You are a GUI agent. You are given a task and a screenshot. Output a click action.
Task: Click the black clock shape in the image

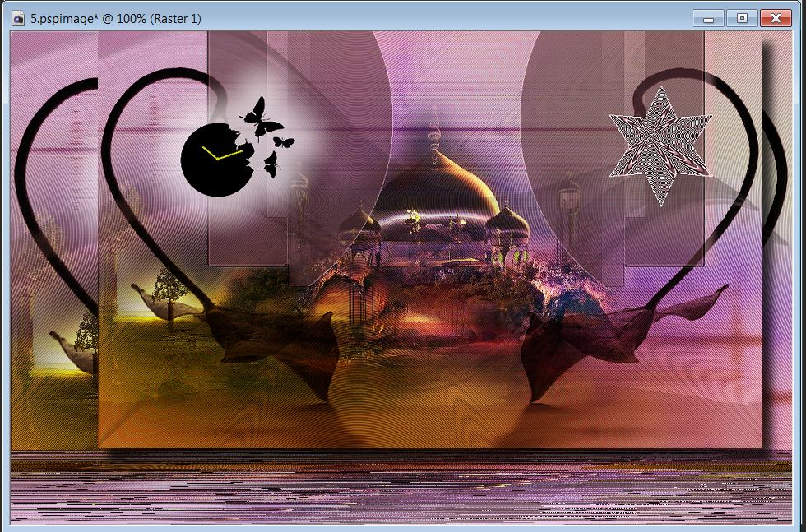pos(217,160)
